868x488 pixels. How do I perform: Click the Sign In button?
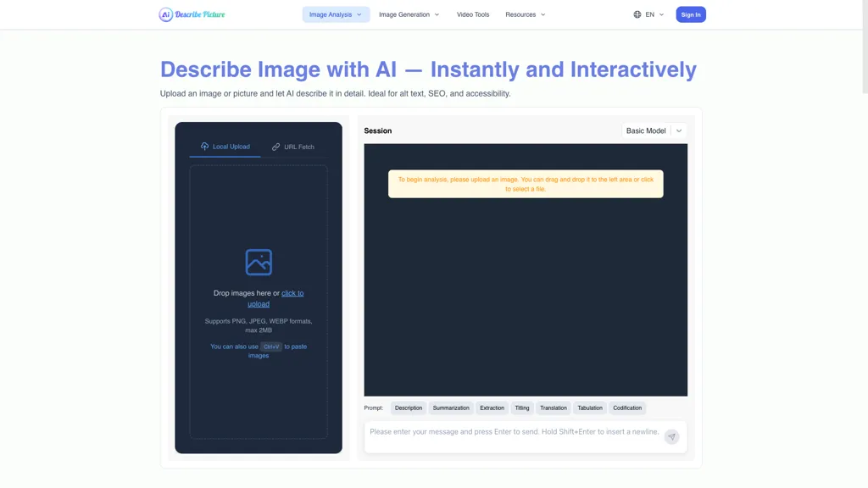(x=690, y=14)
